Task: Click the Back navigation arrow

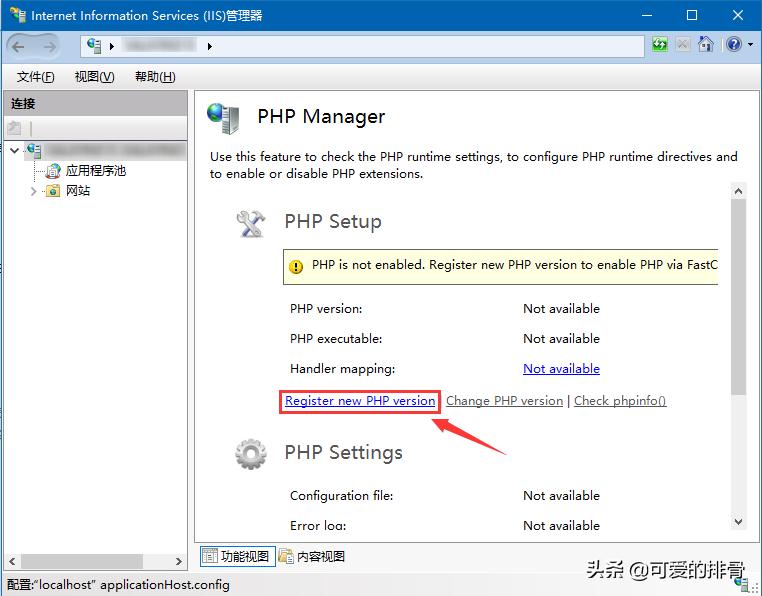Action: pyautogui.click(x=18, y=47)
